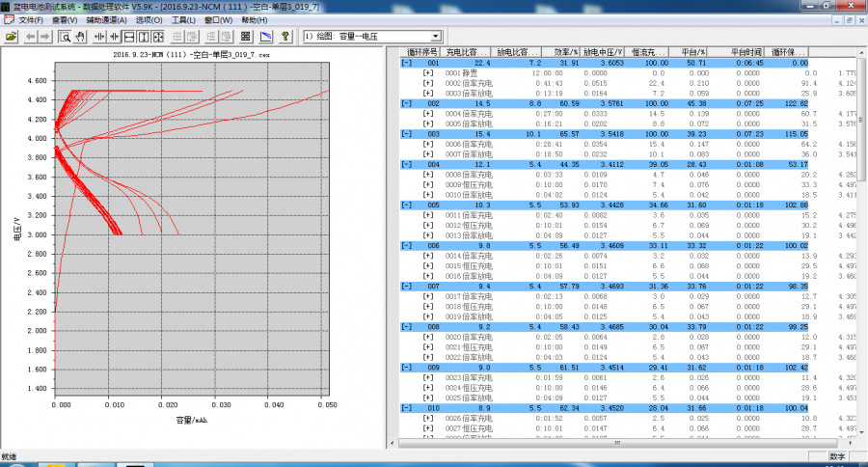Click the 平台/% column header

(x=689, y=52)
